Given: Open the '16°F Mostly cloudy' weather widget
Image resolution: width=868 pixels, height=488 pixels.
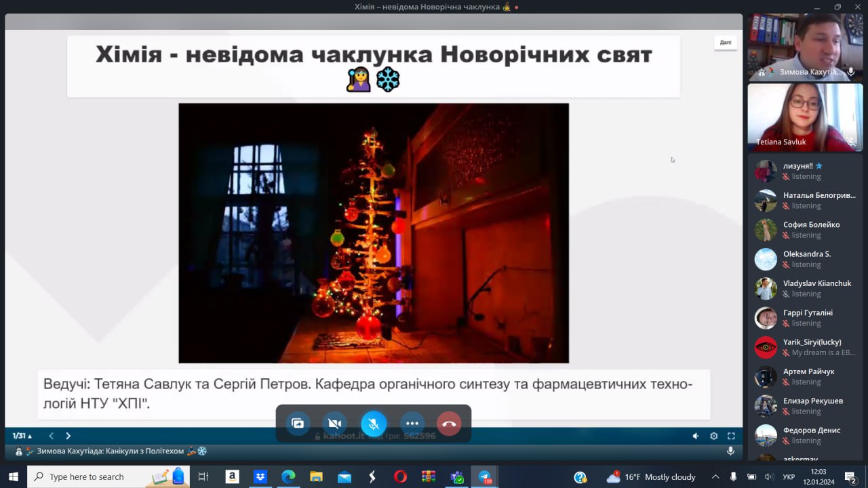Looking at the screenshot, I should click(651, 476).
